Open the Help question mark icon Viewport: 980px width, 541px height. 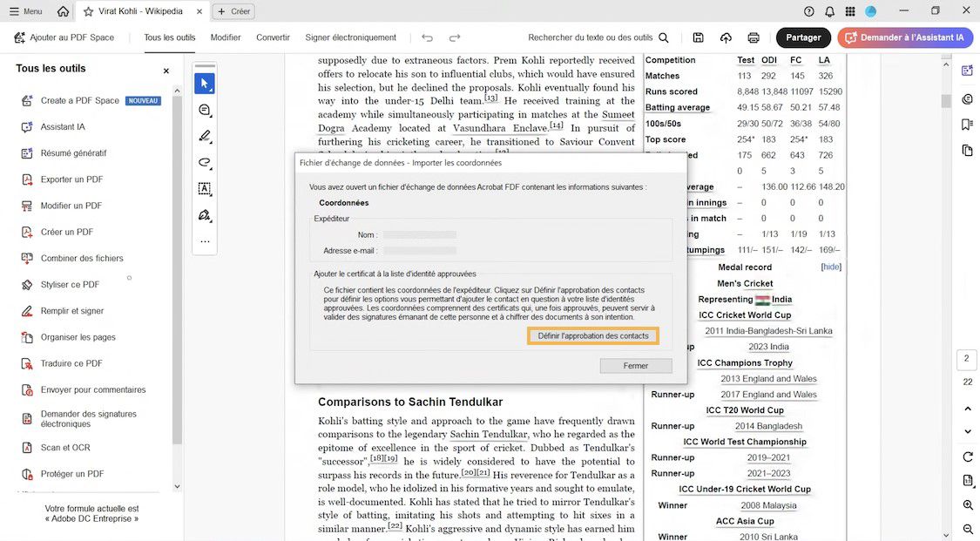pos(808,11)
